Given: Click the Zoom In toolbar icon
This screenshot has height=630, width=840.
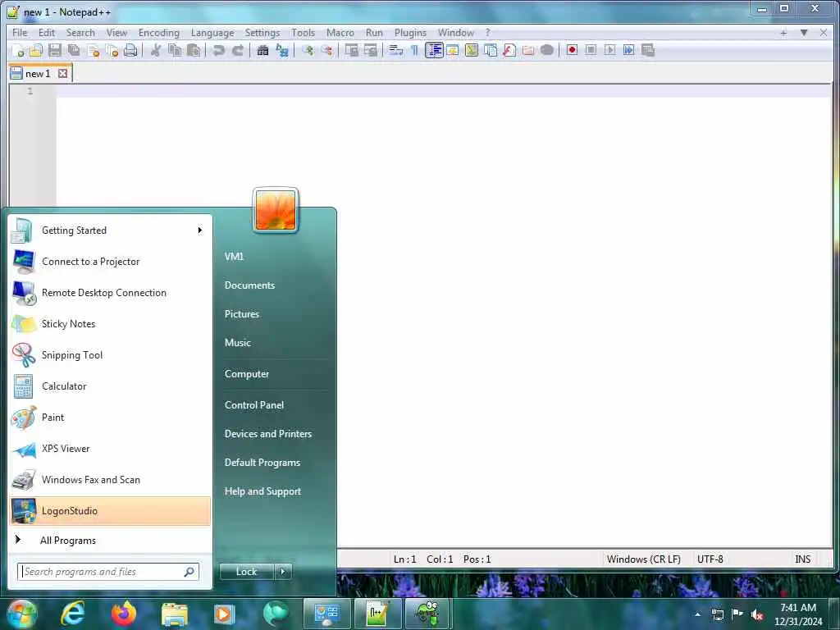Looking at the screenshot, I should coord(308,51).
